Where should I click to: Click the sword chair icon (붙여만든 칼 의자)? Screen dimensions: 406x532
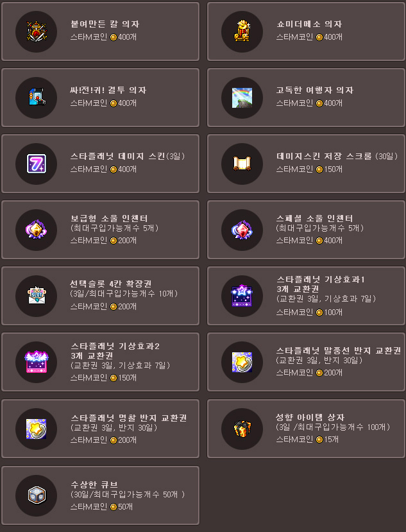37,31
